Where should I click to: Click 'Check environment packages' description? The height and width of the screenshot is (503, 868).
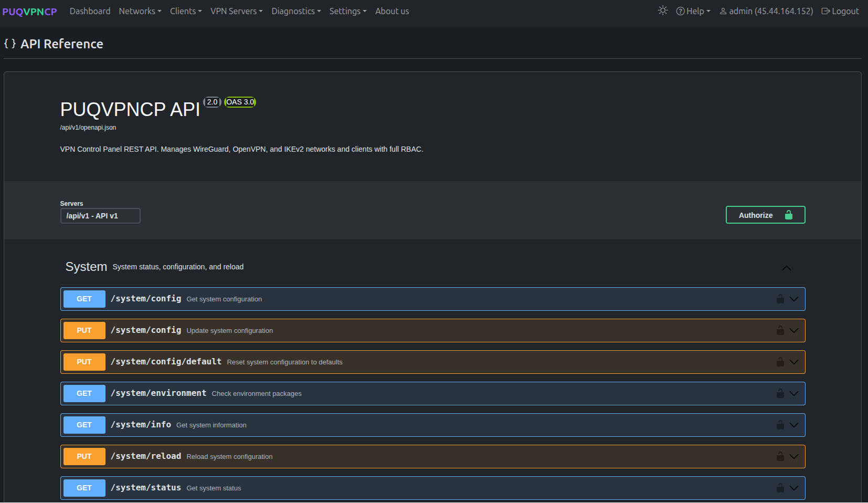[257, 394]
